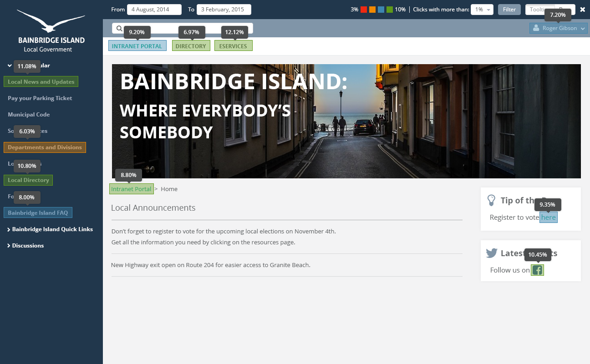Collapse the sidebar section containing Local News

click(x=10, y=66)
